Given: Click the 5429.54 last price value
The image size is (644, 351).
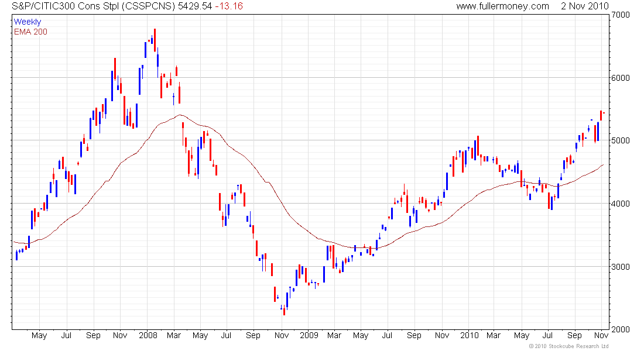Looking at the screenshot, I should [x=195, y=6].
